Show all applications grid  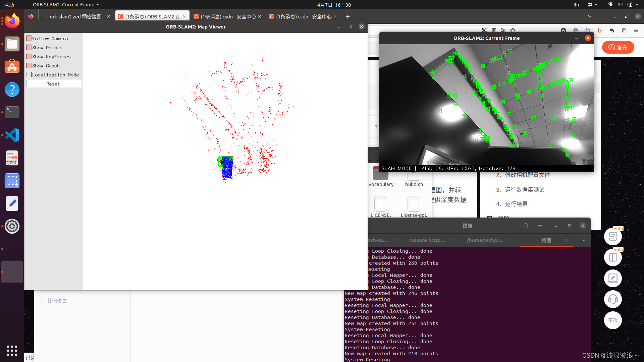pyautogui.click(x=12, y=350)
